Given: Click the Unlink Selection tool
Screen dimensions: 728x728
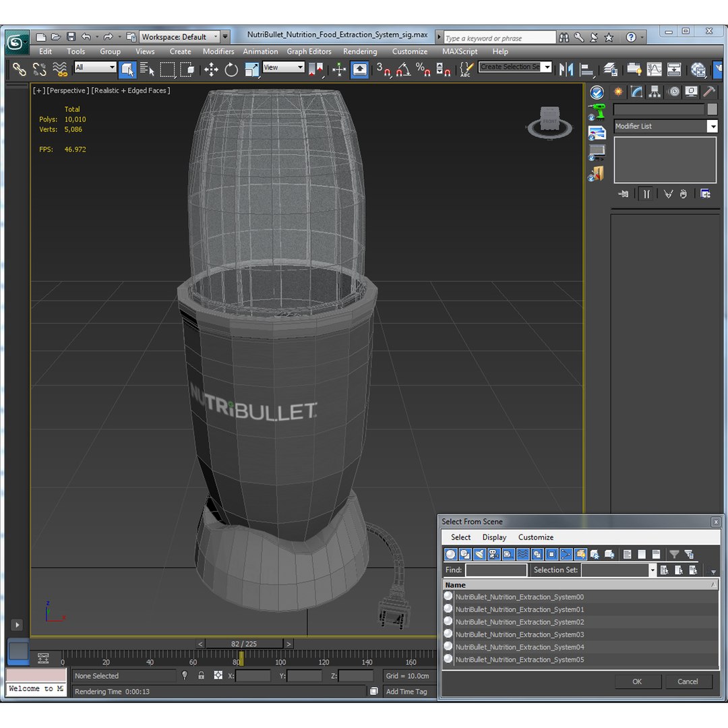Looking at the screenshot, I should point(40,69).
